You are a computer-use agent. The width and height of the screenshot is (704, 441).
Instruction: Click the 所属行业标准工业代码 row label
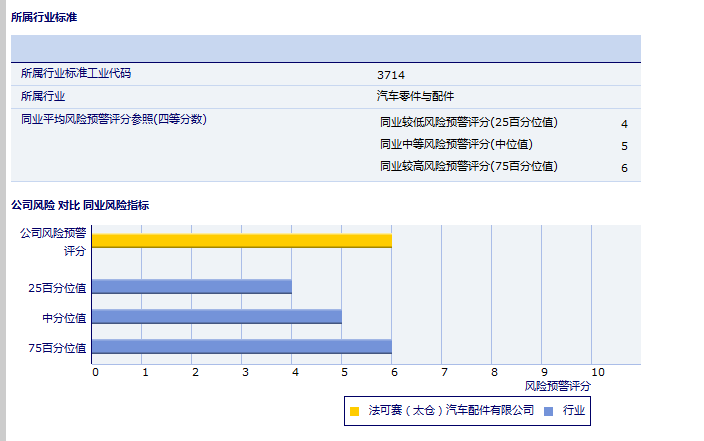click(x=76, y=73)
